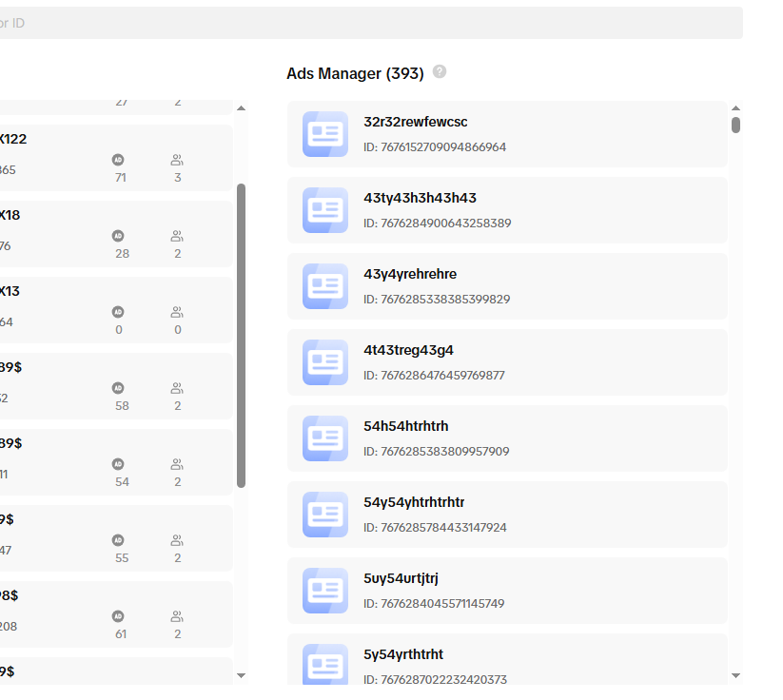Click the members icon in the X18 card
This screenshot has height=700, width=783.
point(177,236)
